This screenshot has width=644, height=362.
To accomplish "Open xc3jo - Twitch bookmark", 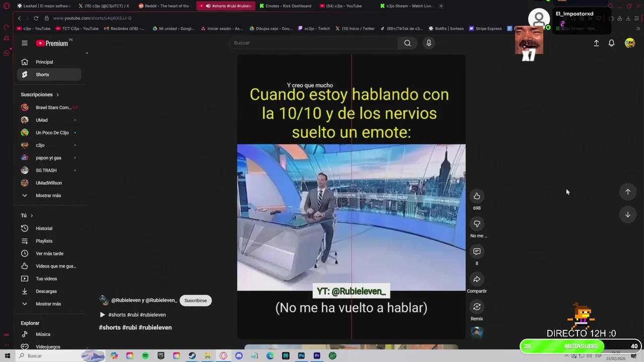I will point(314,29).
